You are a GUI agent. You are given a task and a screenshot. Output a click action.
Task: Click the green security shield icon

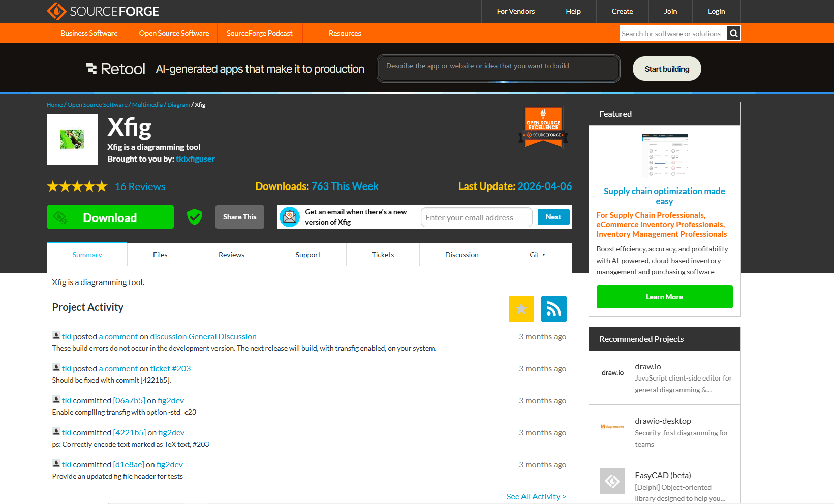click(195, 217)
